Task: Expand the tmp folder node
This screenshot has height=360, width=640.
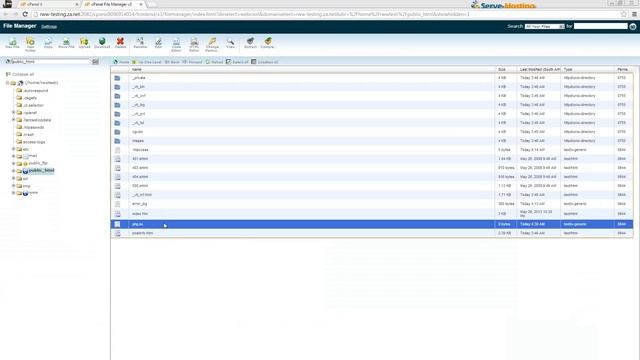Action: [13, 186]
